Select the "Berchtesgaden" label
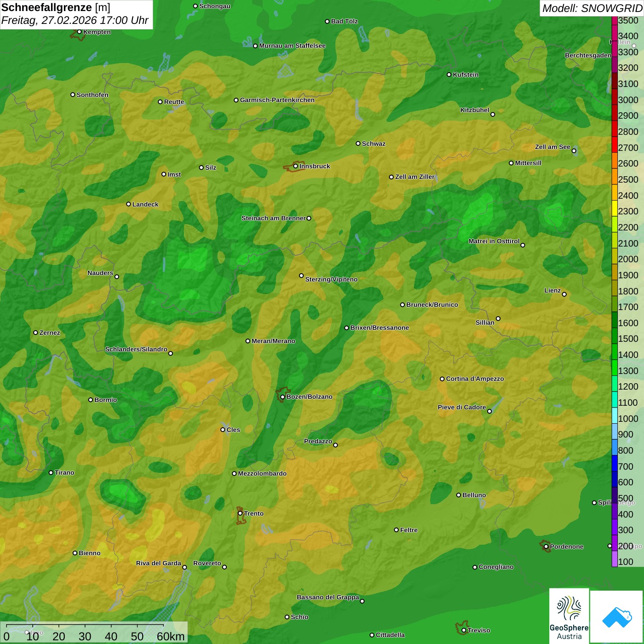 (588, 55)
